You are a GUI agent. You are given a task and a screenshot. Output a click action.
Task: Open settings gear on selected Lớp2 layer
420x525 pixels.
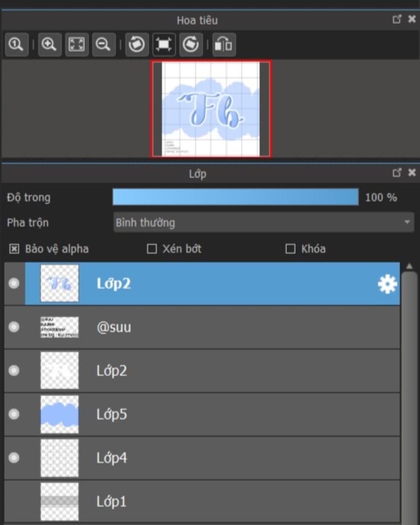(387, 284)
